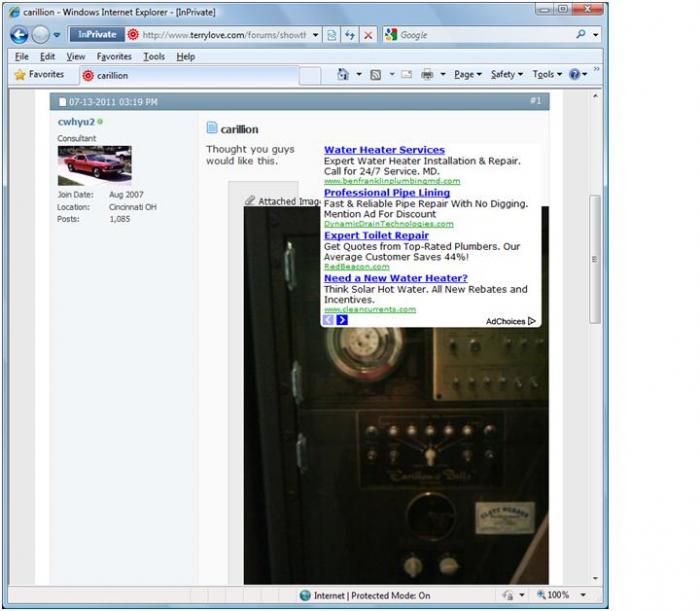The height and width of the screenshot is (611, 700).
Task: Click the Print icon
Action: (x=427, y=75)
